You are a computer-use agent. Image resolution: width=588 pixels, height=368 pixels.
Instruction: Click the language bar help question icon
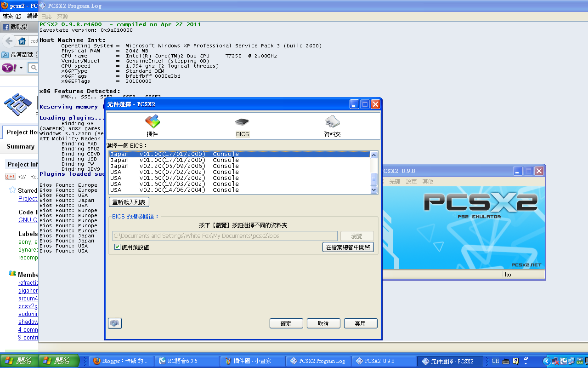coord(516,361)
